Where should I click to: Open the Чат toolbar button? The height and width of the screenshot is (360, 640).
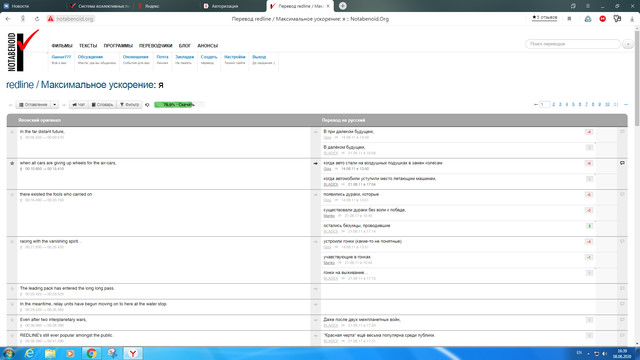tap(78, 105)
